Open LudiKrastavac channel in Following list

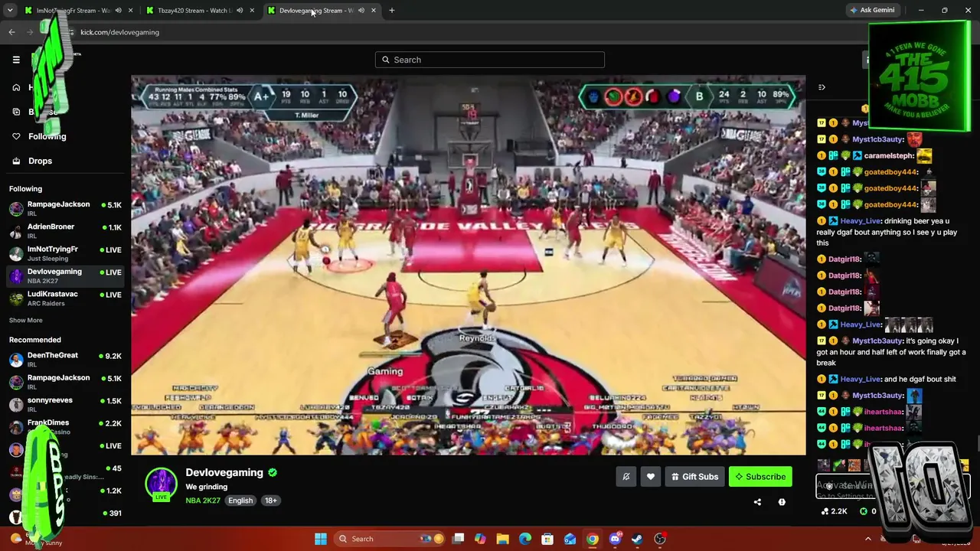(65, 298)
